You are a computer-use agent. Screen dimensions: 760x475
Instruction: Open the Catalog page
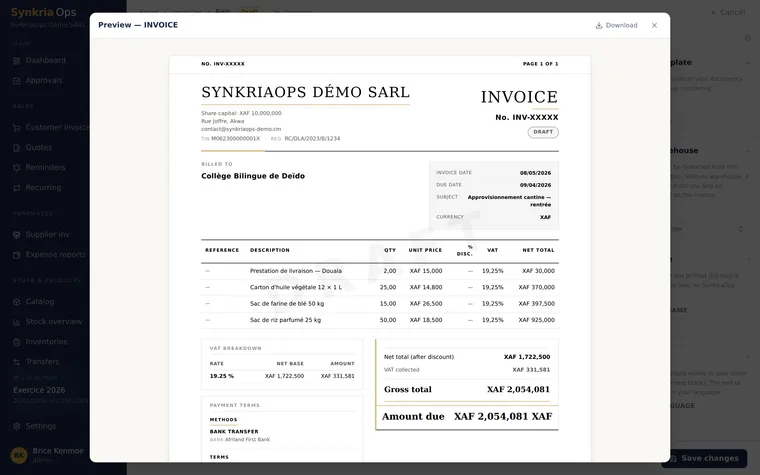coord(40,301)
